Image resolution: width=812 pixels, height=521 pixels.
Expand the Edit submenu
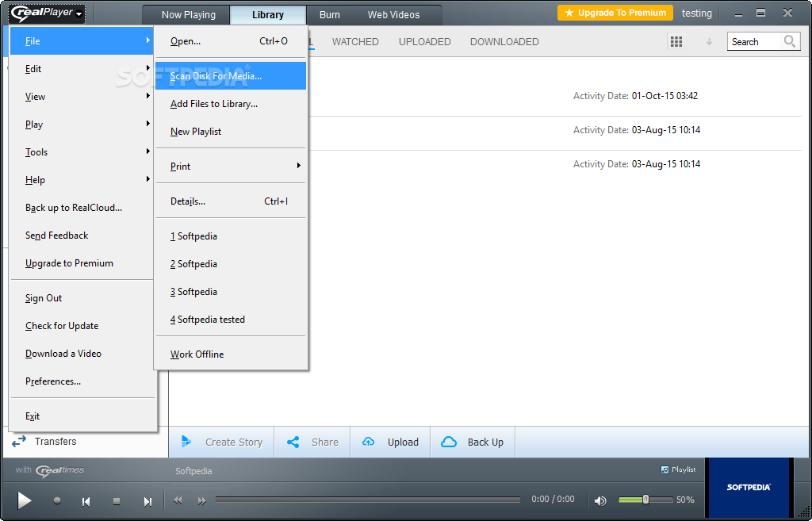coord(82,69)
